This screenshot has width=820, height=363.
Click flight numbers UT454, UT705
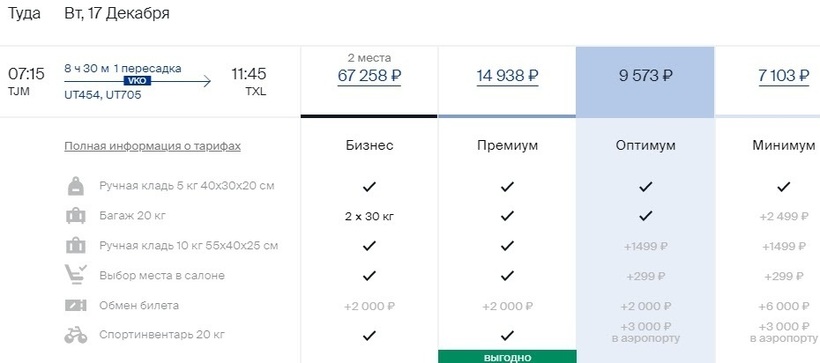(102, 95)
